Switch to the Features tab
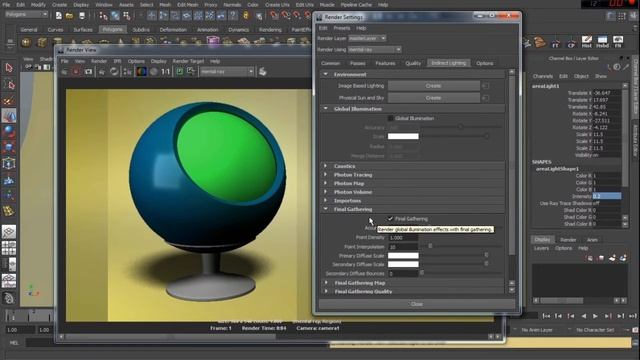The width and height of the screenshot is (640, 360). point(385,63)
